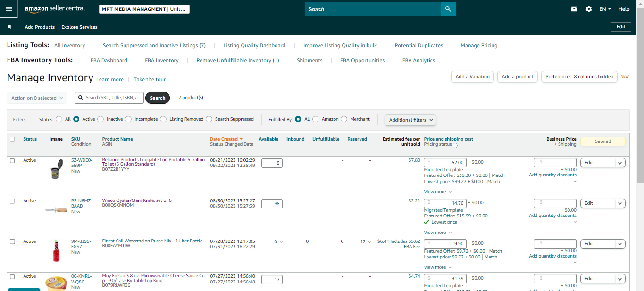Select the All status radio button
Viewport: 644px width, 291px height.
coord(59,119)
